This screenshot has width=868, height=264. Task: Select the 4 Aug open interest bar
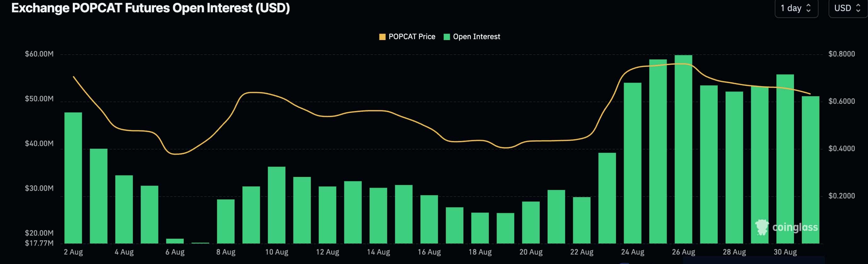pyautogui.click(x=124, y=209)
